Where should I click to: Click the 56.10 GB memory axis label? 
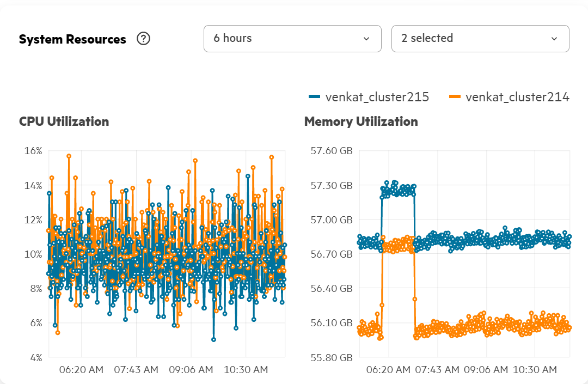[332, 323]
